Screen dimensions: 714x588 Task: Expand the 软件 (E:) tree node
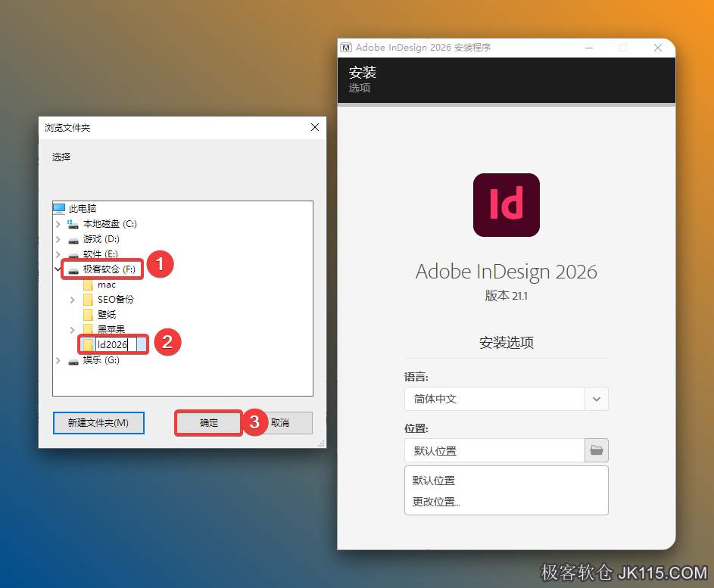click(x=58, y=254)
